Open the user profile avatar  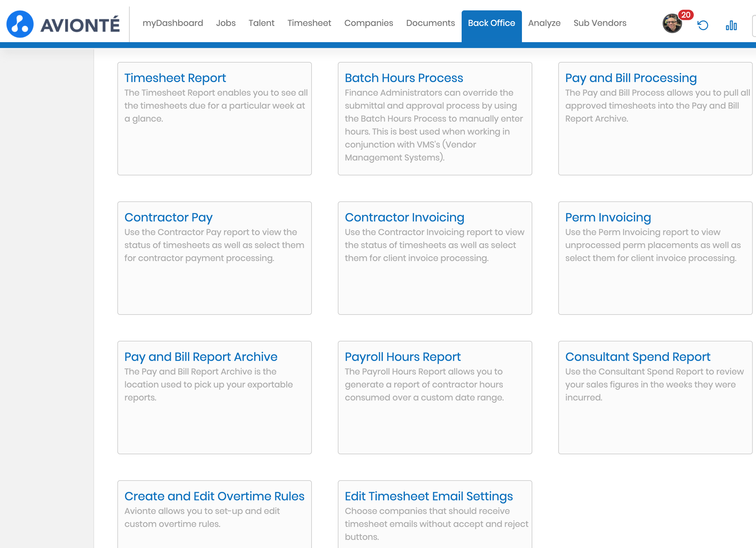pos(672,24)
